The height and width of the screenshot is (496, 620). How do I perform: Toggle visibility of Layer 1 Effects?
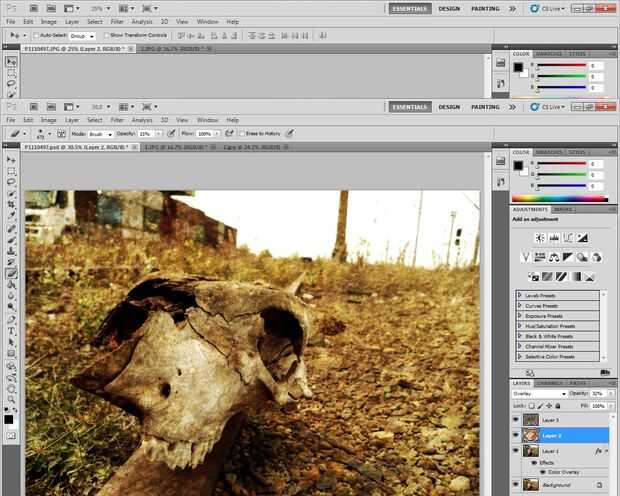coord(534,462)
